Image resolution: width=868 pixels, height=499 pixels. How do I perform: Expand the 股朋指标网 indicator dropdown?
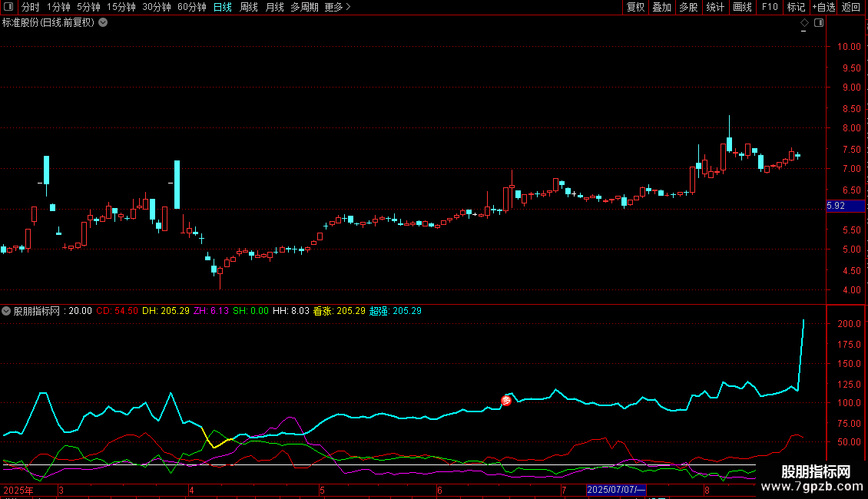[7, 311]
